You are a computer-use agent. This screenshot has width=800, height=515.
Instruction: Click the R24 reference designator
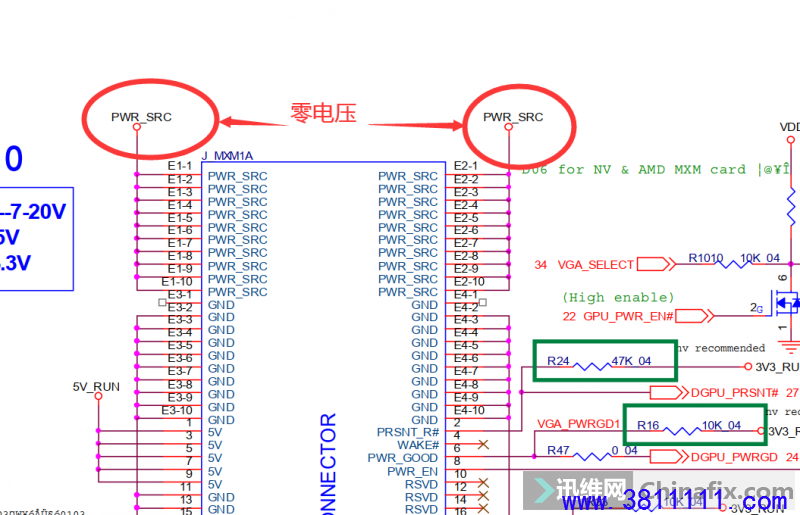point(558,361)
